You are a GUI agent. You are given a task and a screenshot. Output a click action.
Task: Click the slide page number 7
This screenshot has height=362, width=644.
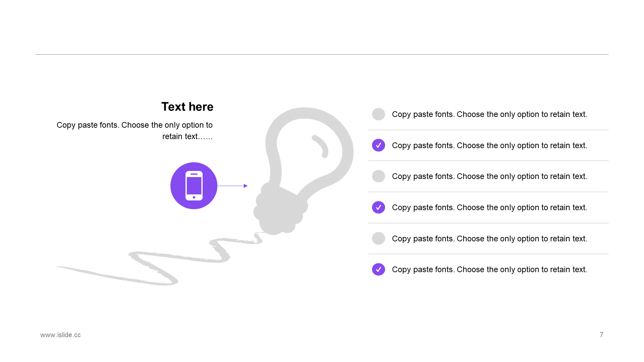click(601, 335)
